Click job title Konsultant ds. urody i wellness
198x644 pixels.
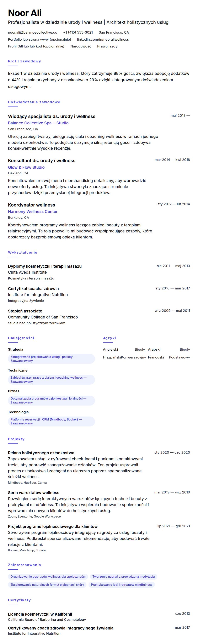coord(42,161)
